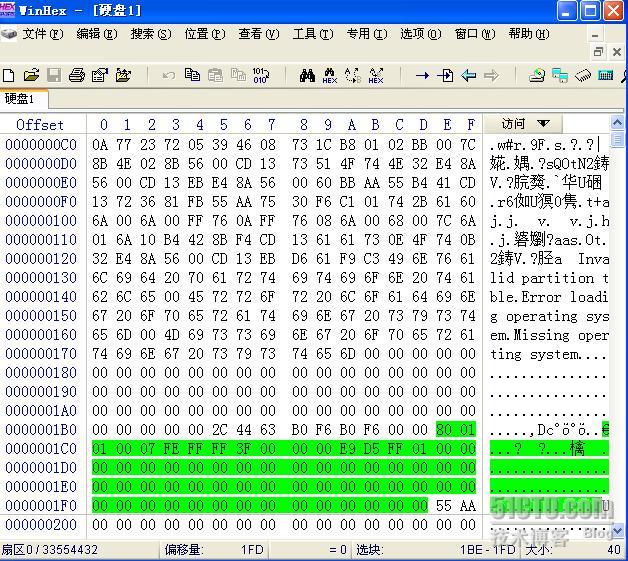628x561 pixels.
Task: Restore the inner document window
Action: pos(599,51)
